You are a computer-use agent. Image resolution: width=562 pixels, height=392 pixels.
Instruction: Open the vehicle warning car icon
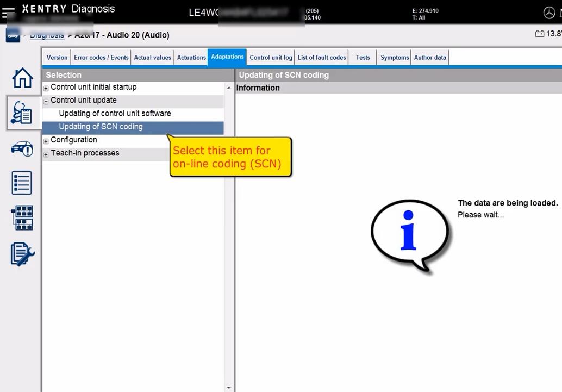(22, 148)
